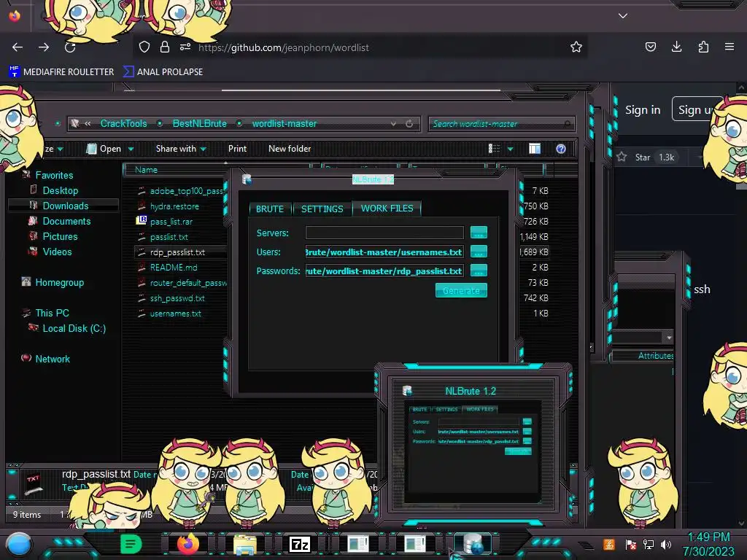The height and width of the screenshot is (560, 747).
Task: Open Documents in navigation pane
Action: (x=66, y=221)
